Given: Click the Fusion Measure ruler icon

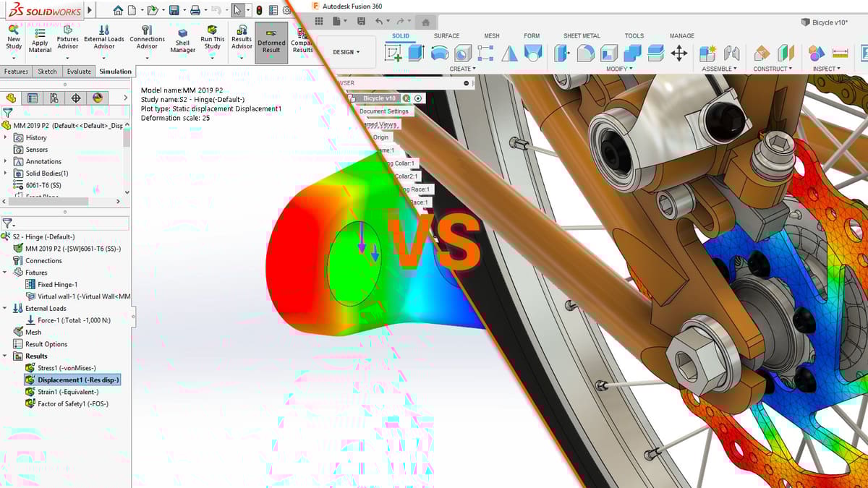Looking at the screenshot, I should (x=840, y=53).
